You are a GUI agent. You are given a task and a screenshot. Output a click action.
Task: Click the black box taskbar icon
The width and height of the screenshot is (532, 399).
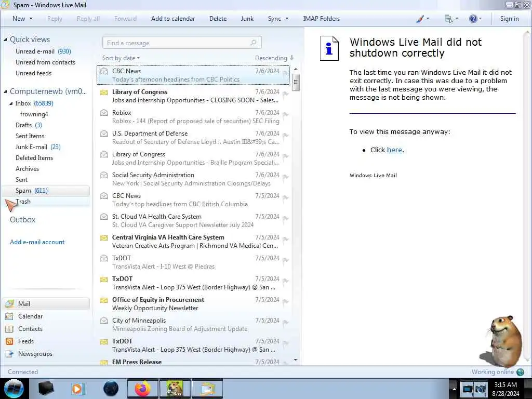coord(46,389)
